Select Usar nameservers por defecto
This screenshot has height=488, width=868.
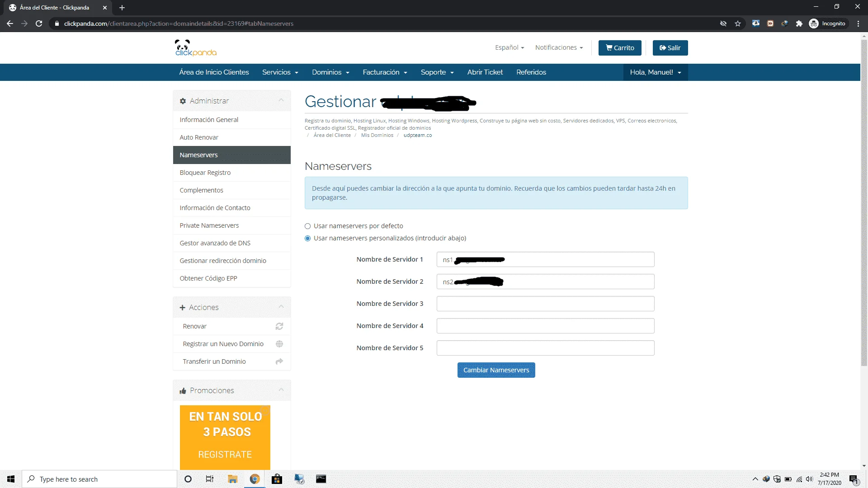coord(307,226)
